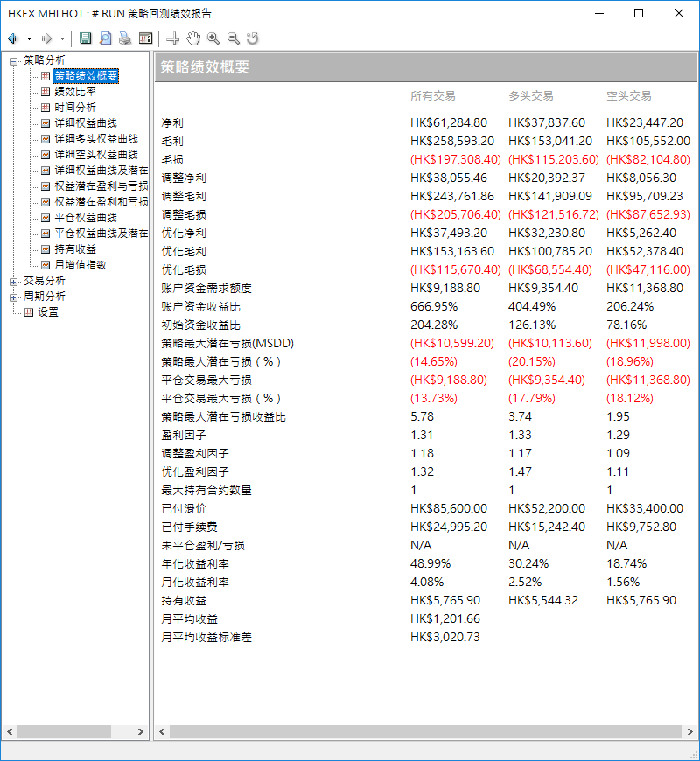Open 平仓权益曲线 chart item
Screen dimensions: 700x761
(86, 218)
